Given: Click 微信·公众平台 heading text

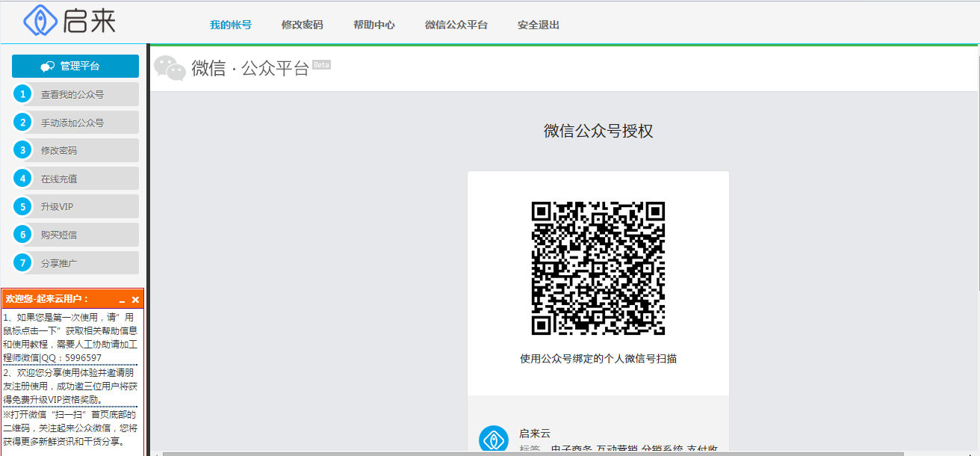Looking at the screenshot, I should coord(250,68).
